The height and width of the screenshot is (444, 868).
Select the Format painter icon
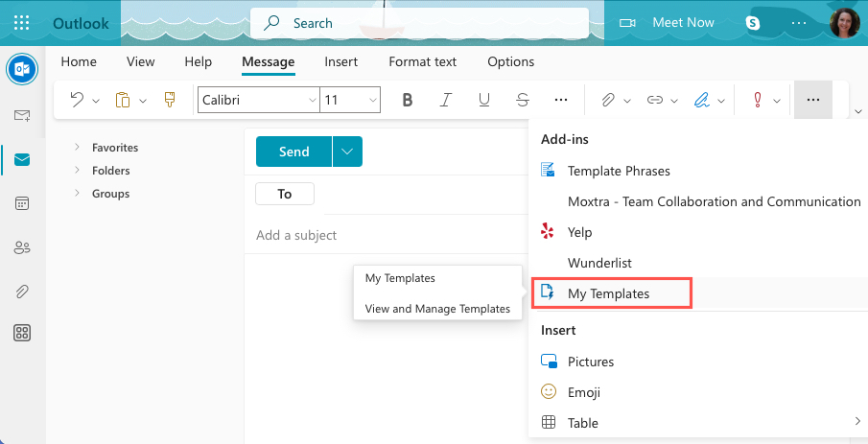tap(170, 100)
